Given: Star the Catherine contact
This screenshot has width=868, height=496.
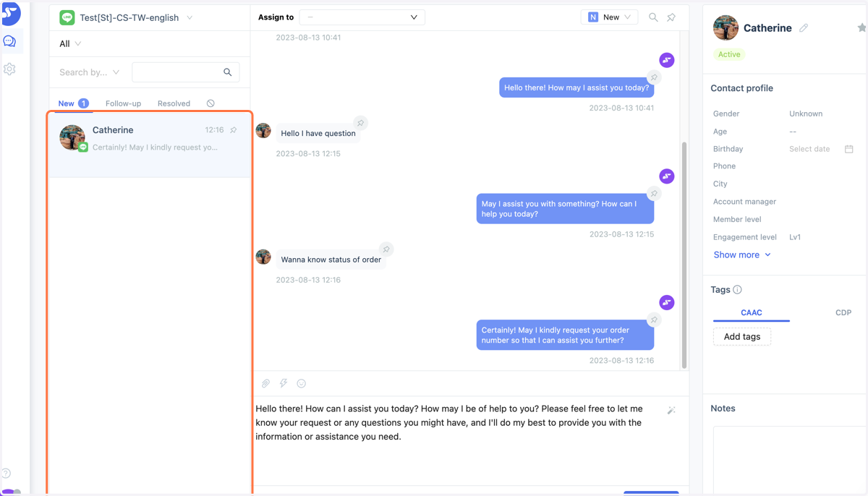Looking at the screenshot, I should (861, 27).
